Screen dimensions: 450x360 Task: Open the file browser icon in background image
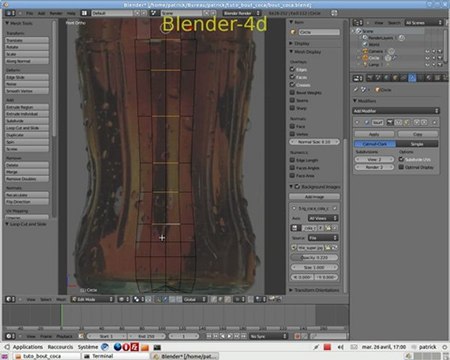pos(328,248)
